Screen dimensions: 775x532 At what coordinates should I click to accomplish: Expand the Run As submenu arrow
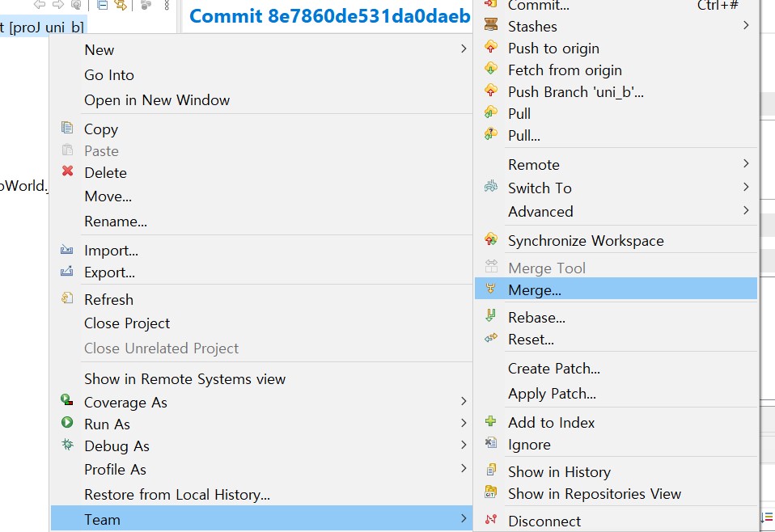point(464,423)
